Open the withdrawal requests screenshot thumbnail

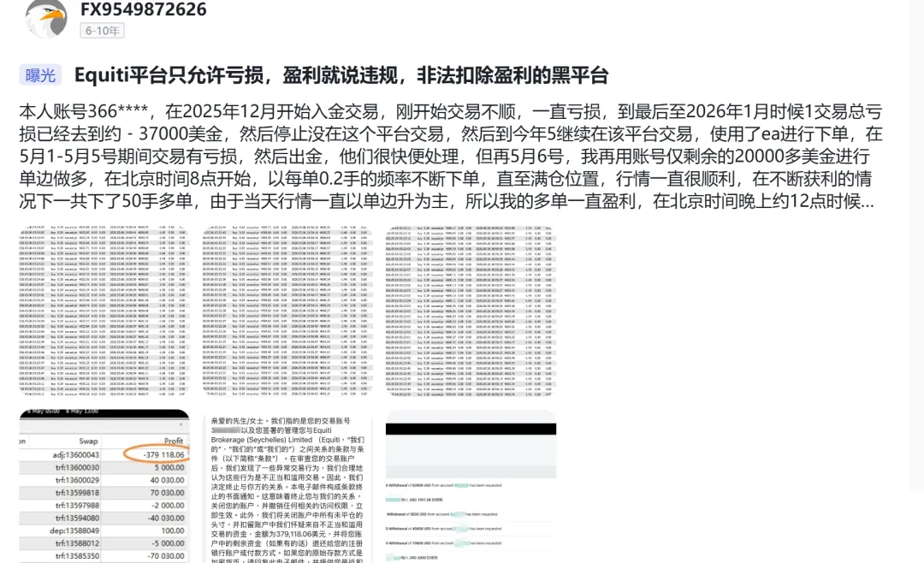[471, 486]
